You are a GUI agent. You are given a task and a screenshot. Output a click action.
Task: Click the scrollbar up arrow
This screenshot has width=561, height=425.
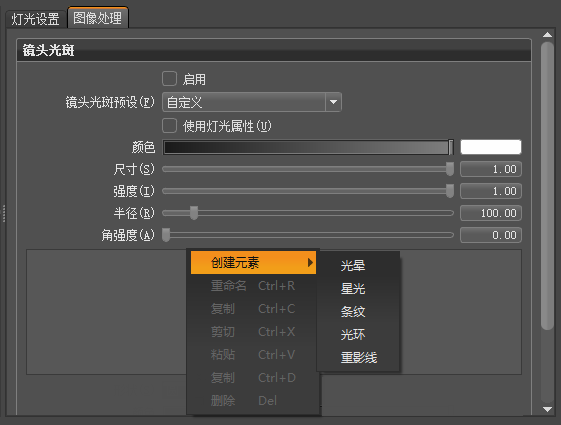(547, 35)
